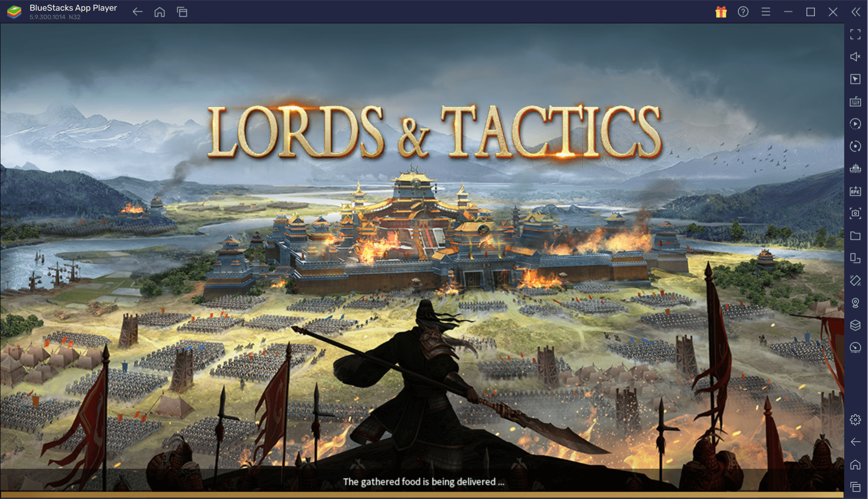Click the BlueStacks App Player title text

[x=73, y=8]
